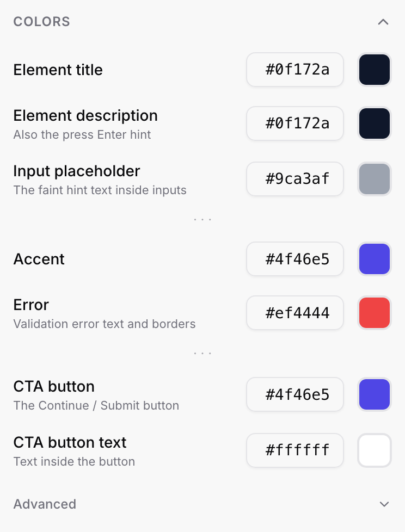Screen dimensions: 405x532
Task: Edit the CTA button hex field
Action: 295,394
